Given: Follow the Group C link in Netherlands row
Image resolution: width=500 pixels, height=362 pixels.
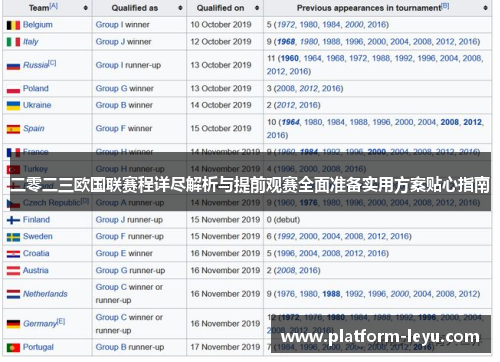Looking at the screenshot, I should coord(111,287).
